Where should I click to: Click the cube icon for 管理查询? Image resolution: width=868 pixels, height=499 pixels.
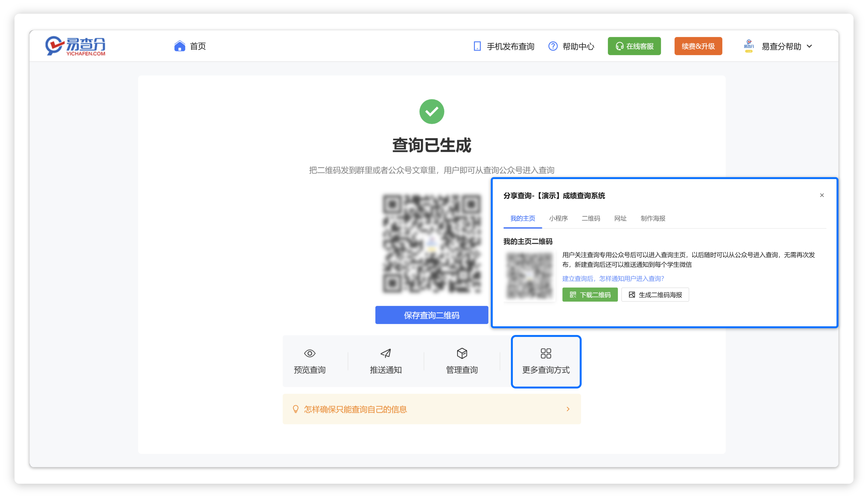462,353
